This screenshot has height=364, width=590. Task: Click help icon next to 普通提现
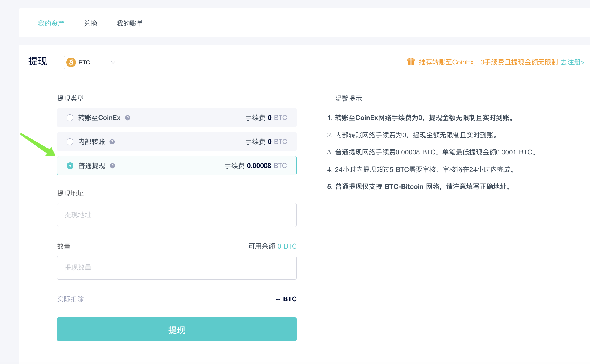112,166
